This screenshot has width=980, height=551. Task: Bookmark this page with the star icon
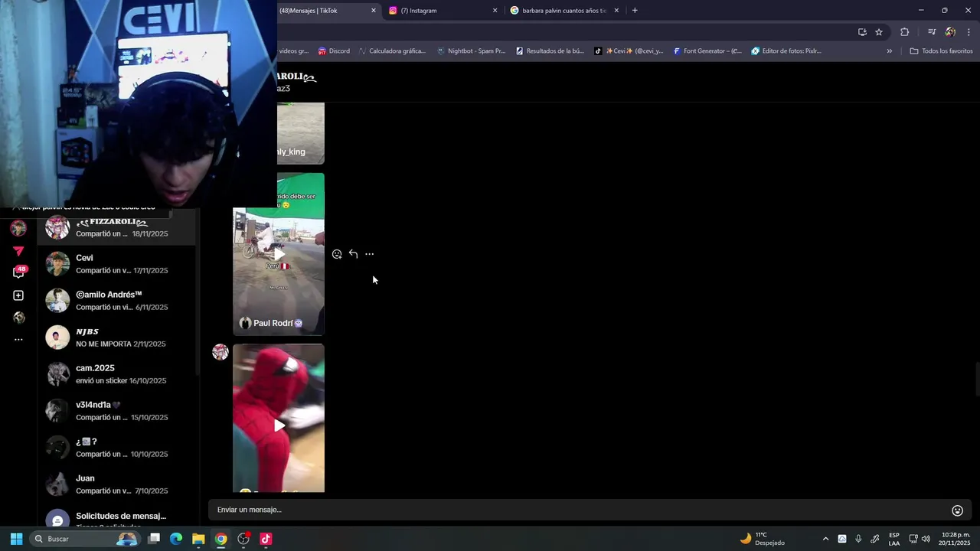[x=879, y=32]
